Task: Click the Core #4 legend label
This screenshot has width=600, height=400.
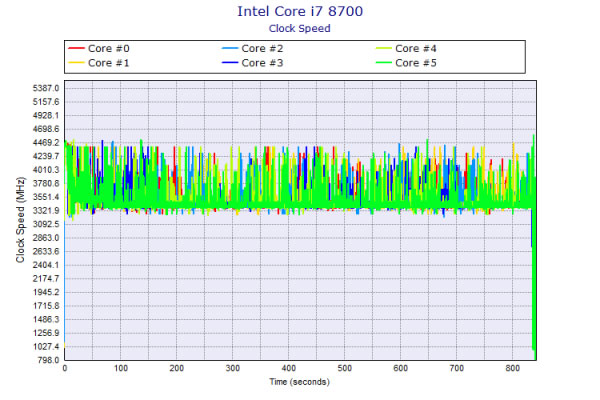Action: [416, 49]
